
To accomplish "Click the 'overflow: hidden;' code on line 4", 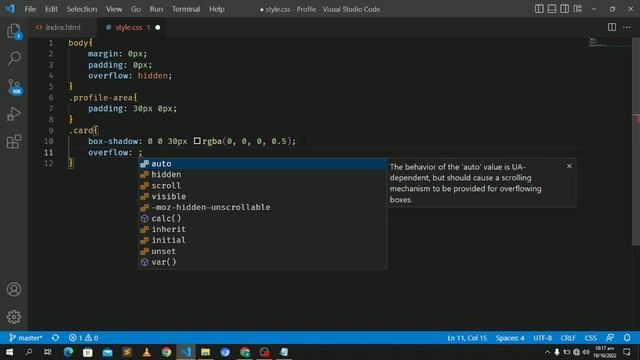I will coord(130,76).
